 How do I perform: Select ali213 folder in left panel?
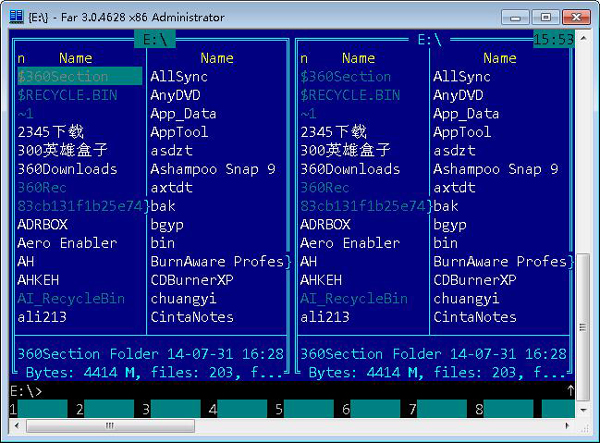(x=42, y=317)
